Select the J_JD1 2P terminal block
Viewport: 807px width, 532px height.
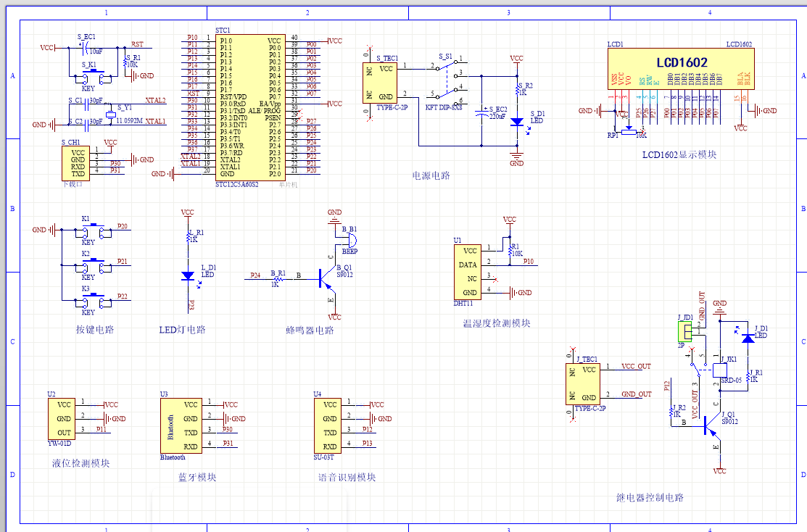pos(685,331)
